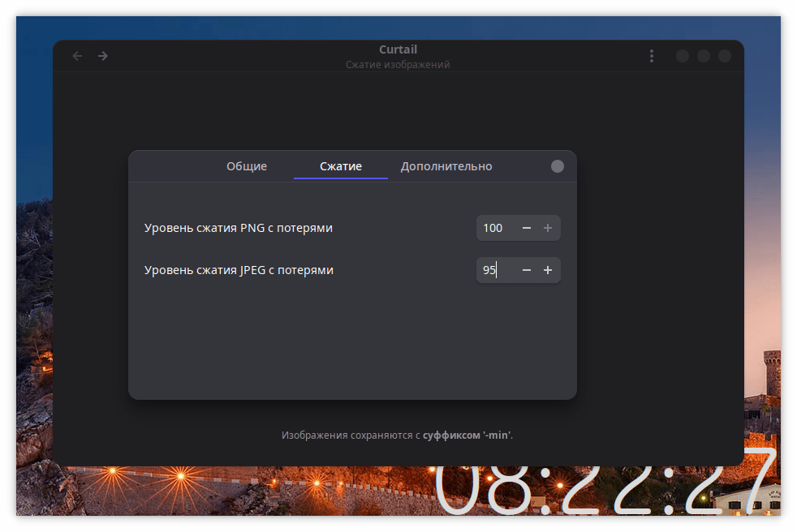
Task: Click the label Уровень сжатия PNG с потерями
Action: pos(238,228)
